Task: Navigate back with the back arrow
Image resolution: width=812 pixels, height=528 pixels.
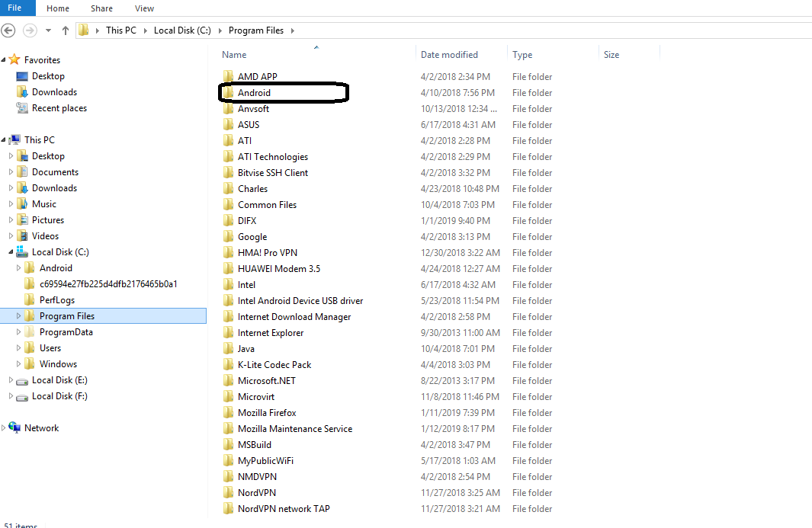Action: pyautogui.click(x=7, y=30)
